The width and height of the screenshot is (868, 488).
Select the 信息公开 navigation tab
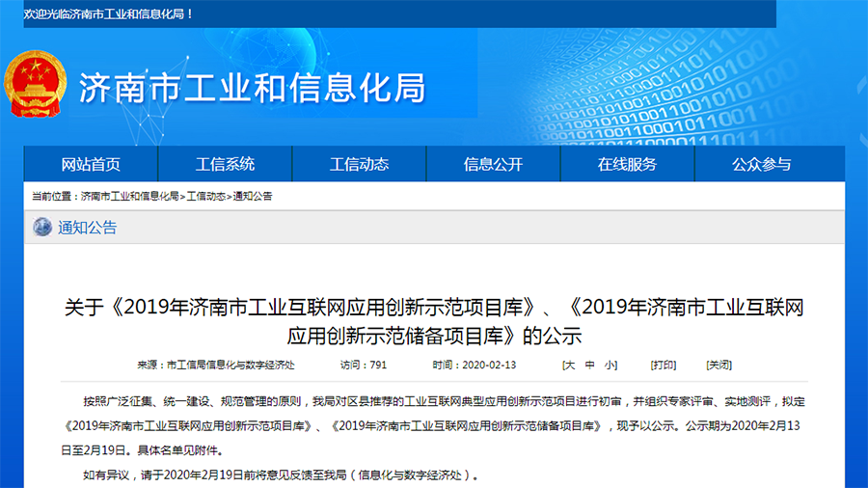coord(493,164)
